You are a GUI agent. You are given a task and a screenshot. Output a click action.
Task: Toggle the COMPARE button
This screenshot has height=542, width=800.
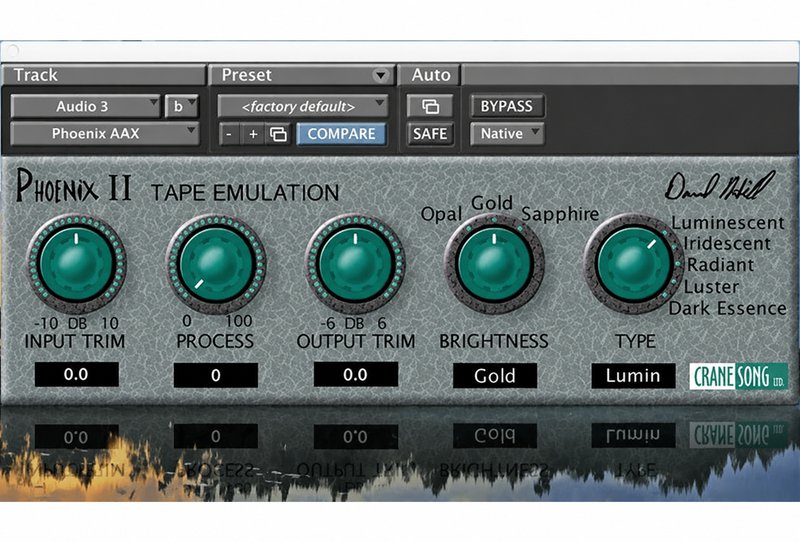tap(341, 134)
